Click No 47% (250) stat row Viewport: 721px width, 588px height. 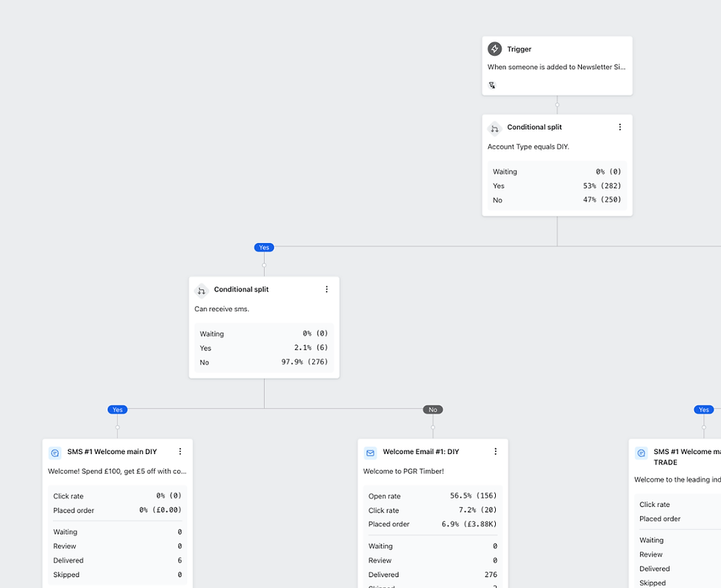[557, 199]
